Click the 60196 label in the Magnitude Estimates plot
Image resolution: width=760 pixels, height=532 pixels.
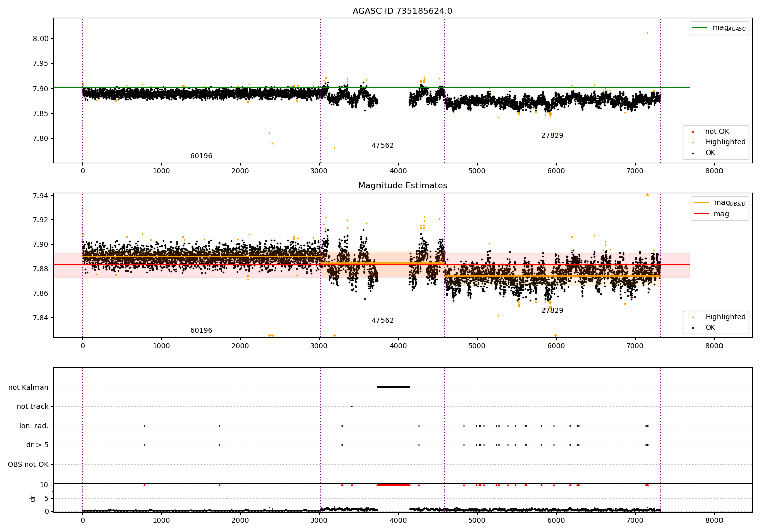click(x=201, y=331)
